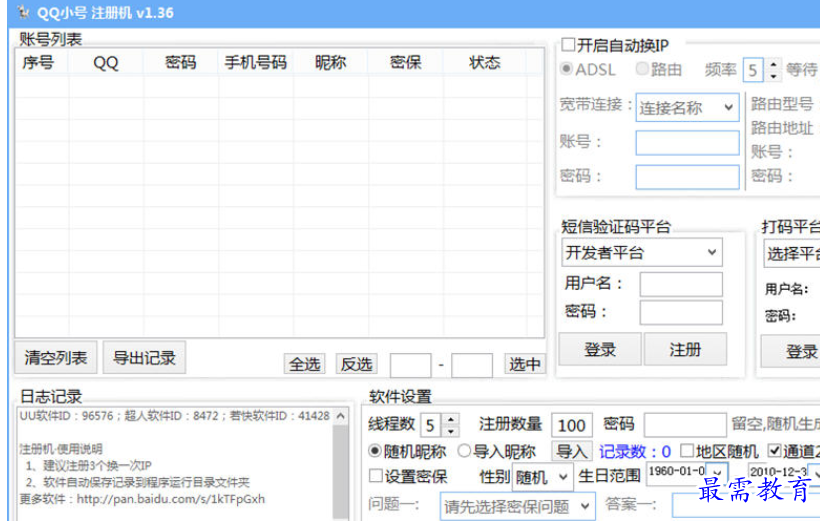
Task: Select the ADSL radio option
Action: click(x=566, y=69)
